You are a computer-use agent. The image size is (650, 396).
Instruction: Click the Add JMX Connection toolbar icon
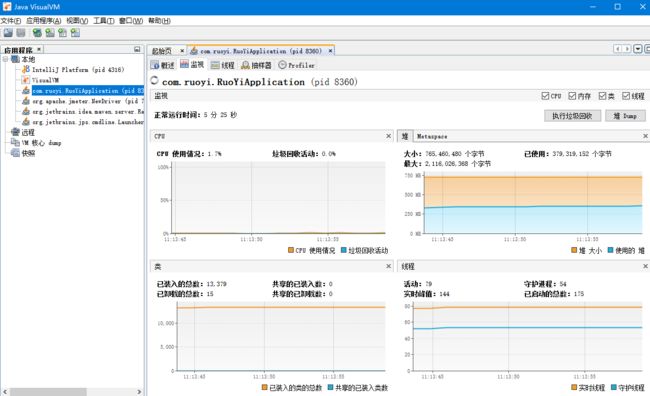50,33
